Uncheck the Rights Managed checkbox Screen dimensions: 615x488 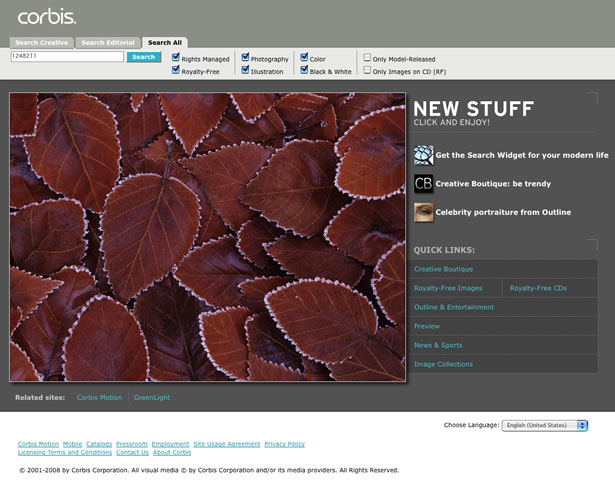pos(176,58)
